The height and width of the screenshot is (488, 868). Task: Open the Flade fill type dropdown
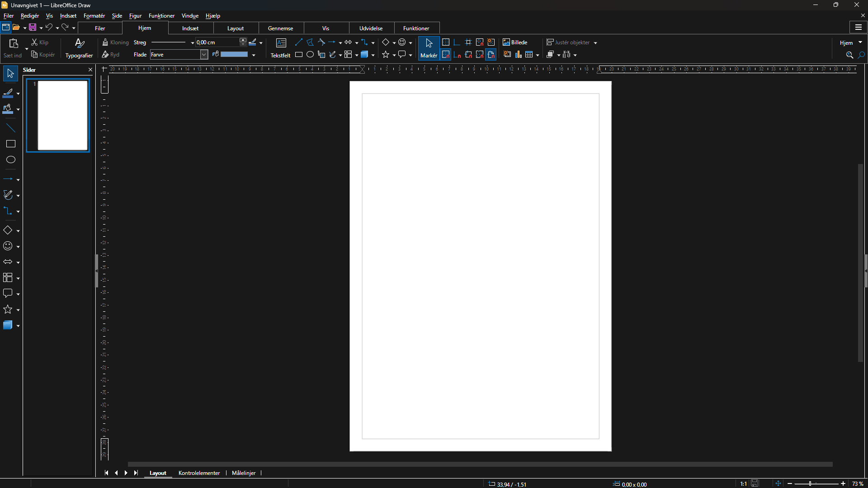point(204,54)
